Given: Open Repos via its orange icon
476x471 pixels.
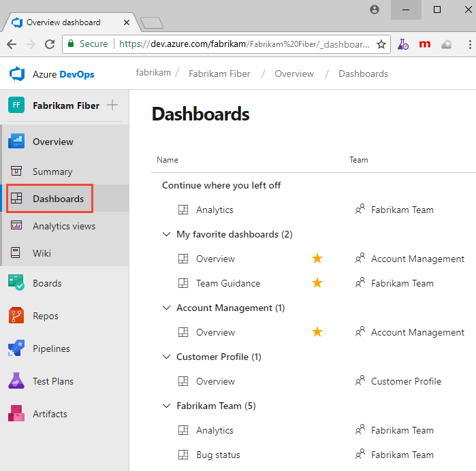Looking at the screenshot, I should 16,315.
